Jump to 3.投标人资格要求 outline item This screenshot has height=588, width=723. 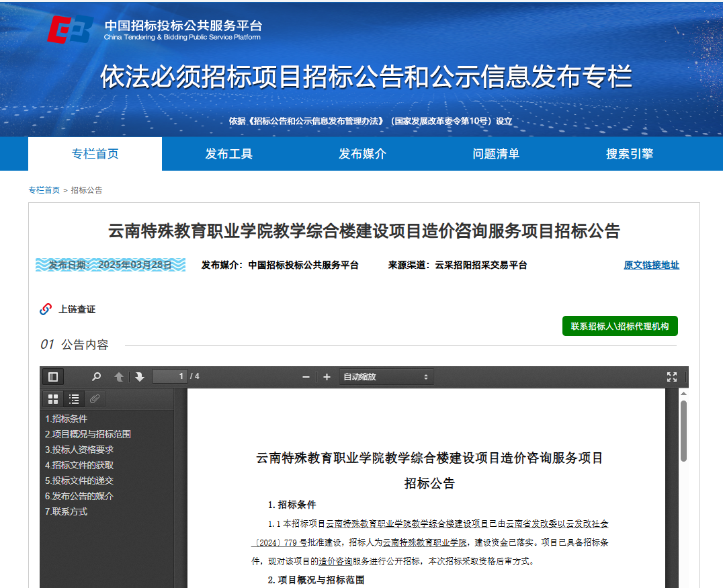pos(79,450)
